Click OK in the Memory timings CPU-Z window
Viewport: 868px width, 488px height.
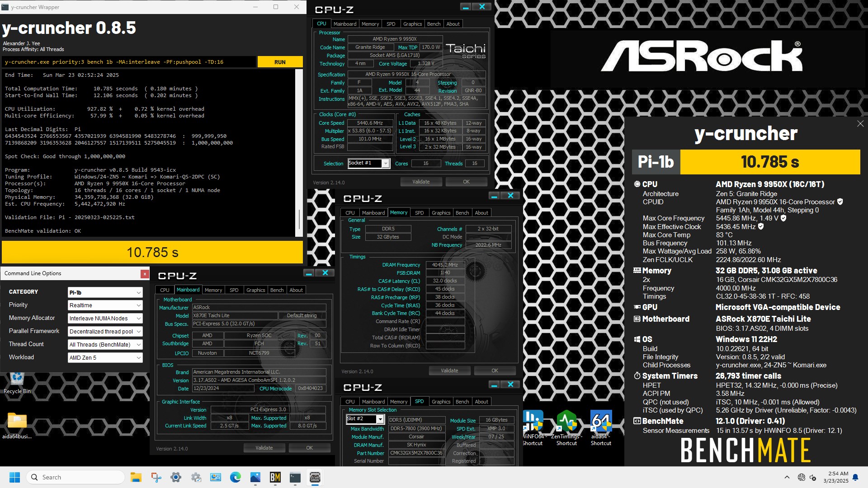pos(495,371)
